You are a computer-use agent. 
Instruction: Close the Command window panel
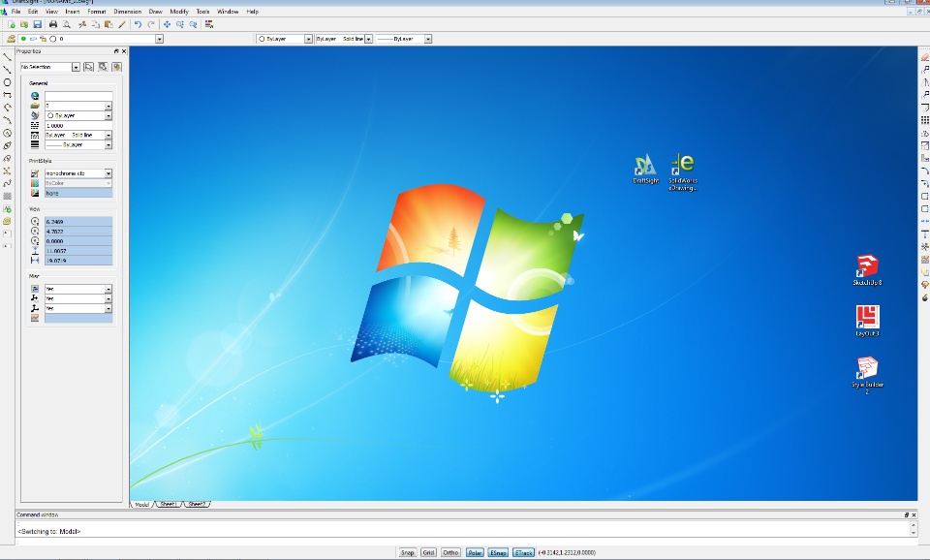(914, 514)
